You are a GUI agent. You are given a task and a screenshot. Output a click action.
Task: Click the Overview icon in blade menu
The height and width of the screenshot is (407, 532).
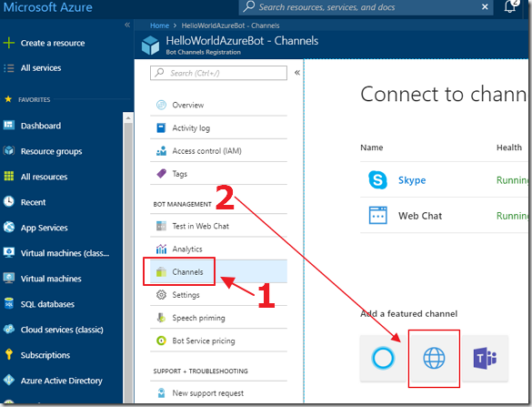pos(161,105)
